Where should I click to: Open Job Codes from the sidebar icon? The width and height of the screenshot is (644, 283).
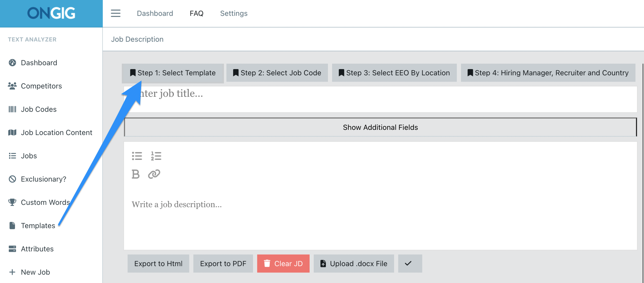(12, 109)
